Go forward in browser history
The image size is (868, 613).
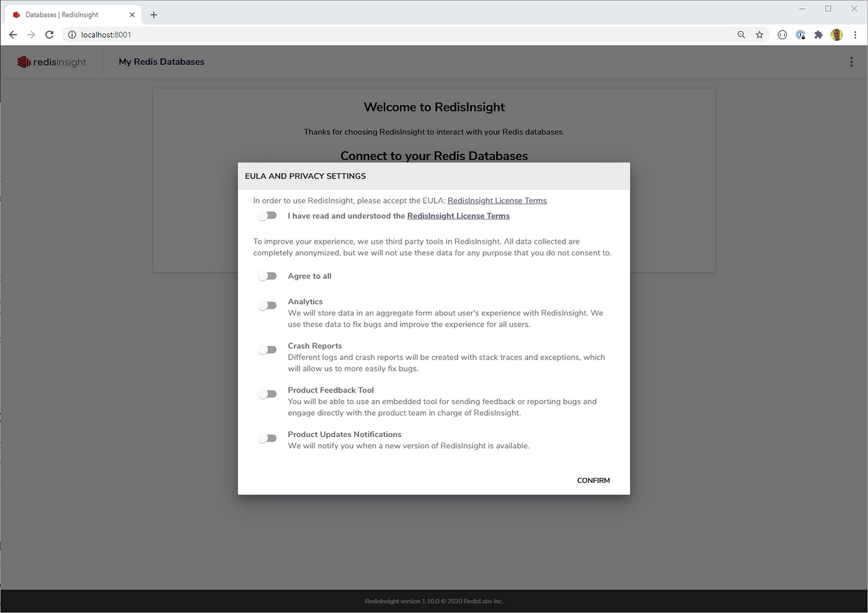coord(31,35)
